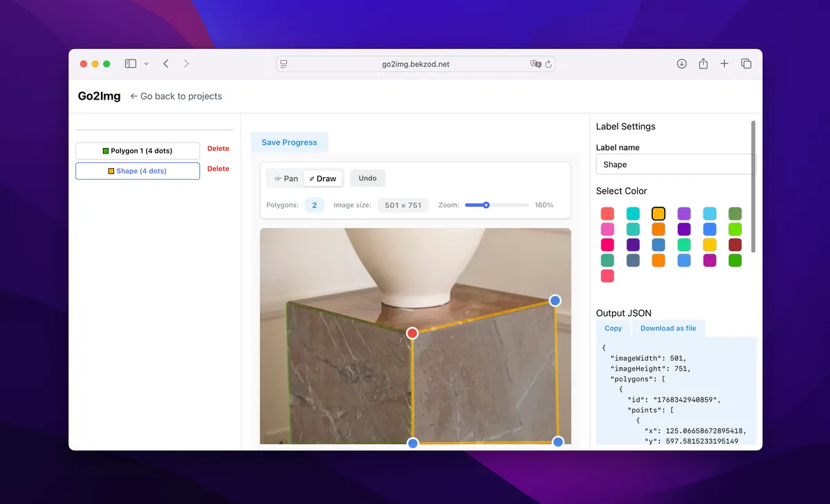Copy the output JSON
The image size is (830, 504).
click(x=613, y=328)
